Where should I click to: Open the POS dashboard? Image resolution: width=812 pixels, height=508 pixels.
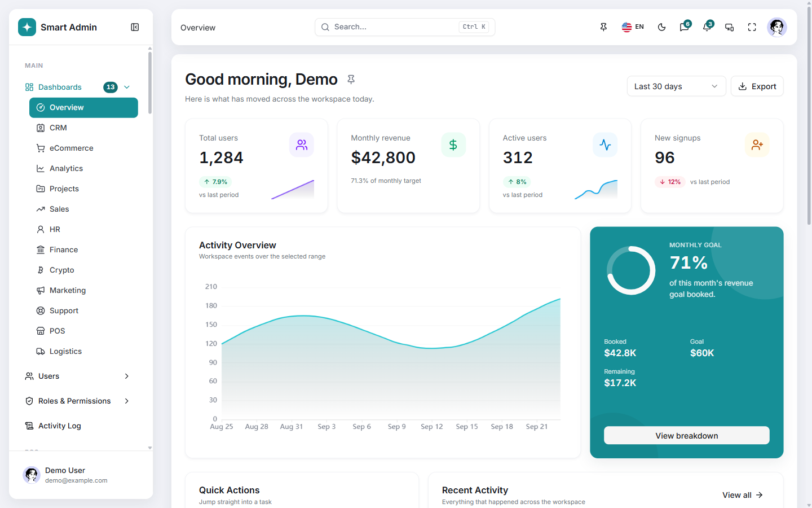point(83,331)
